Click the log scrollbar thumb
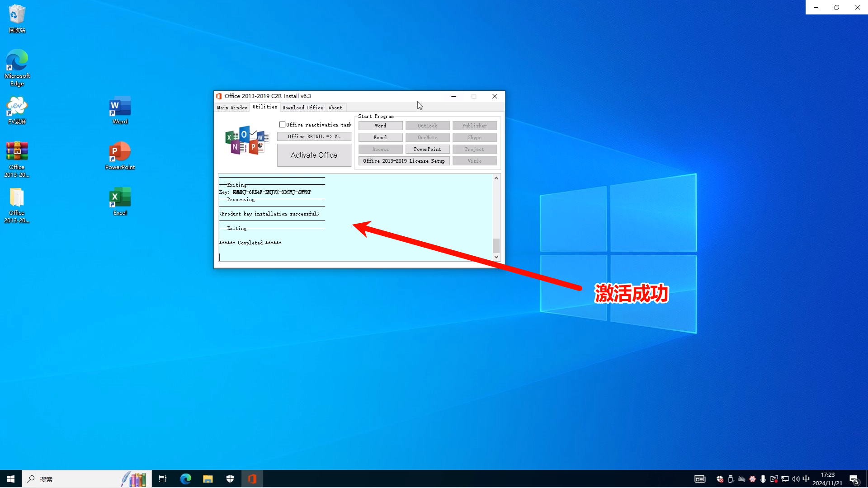This screenshot has width=868, height=488. coord(496,245)
